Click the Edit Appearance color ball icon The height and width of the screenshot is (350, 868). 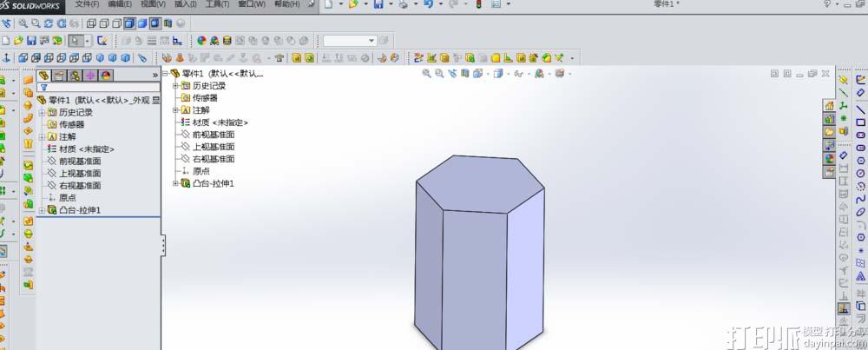pyautogui.click(x=201, y=41)
